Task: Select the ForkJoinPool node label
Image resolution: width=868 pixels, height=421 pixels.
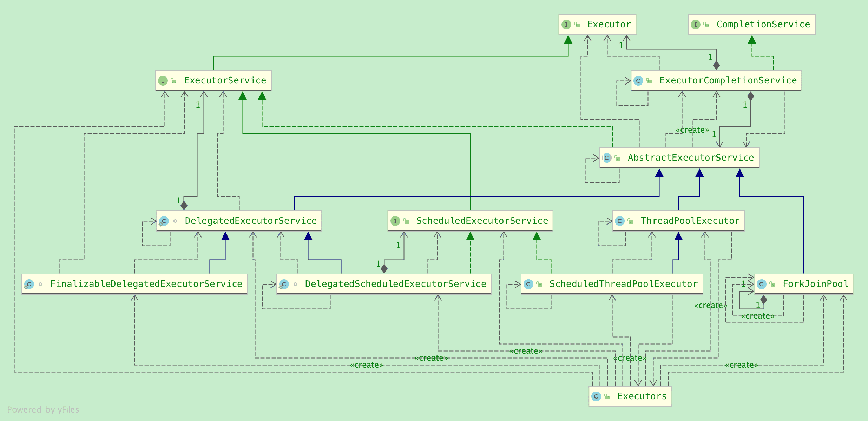Action: 815,284
